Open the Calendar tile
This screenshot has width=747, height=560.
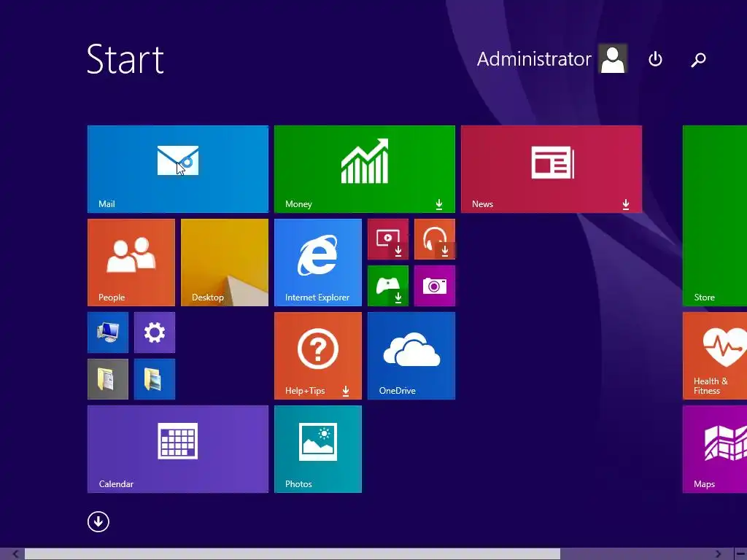pos(178,449)
